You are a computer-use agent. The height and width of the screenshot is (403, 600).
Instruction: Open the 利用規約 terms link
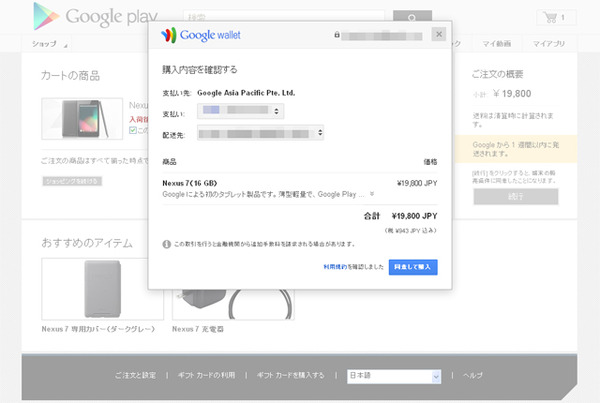click(x=335, y=267)
